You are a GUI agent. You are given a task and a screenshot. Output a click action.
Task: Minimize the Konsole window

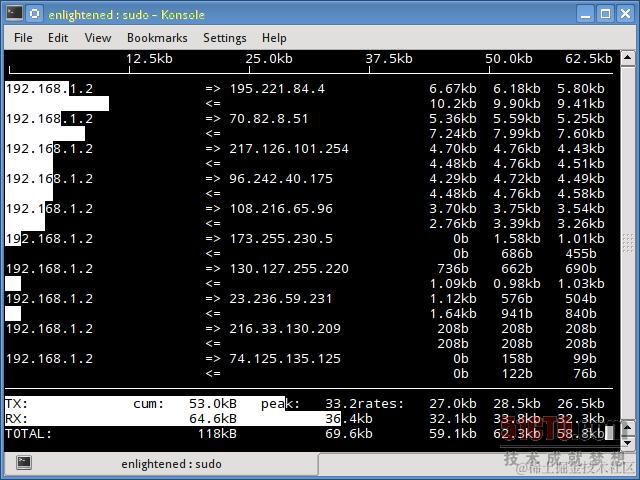585,14
